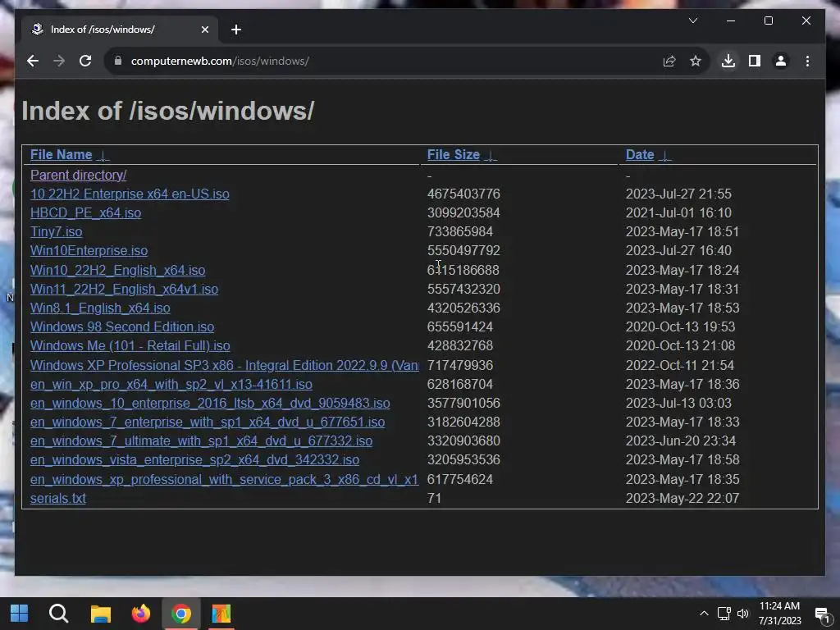The height and width of the screenshot is (630, 840).
Task: Select date 2021-Jul-01 16:10
Action: [678, 212]
